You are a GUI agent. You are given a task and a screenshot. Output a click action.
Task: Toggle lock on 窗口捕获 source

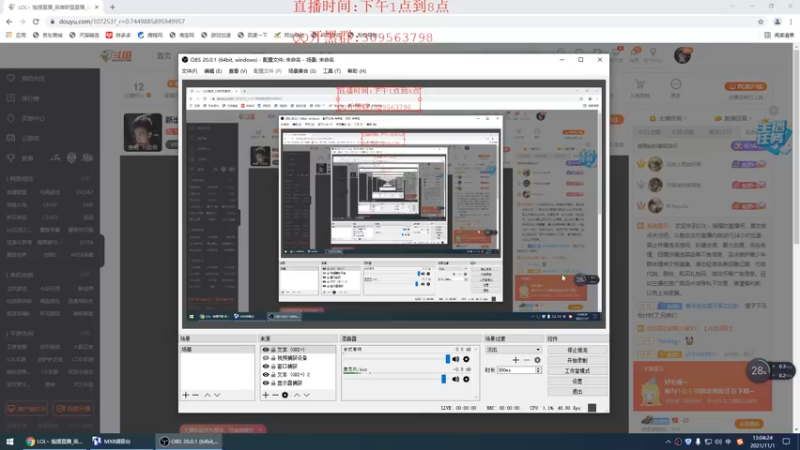273,366
